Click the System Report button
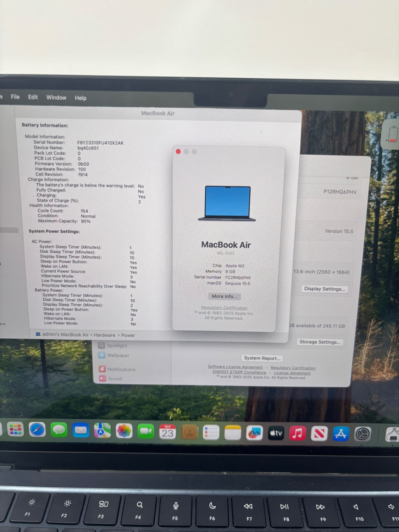399x532 pixels. tap(262, 358)
